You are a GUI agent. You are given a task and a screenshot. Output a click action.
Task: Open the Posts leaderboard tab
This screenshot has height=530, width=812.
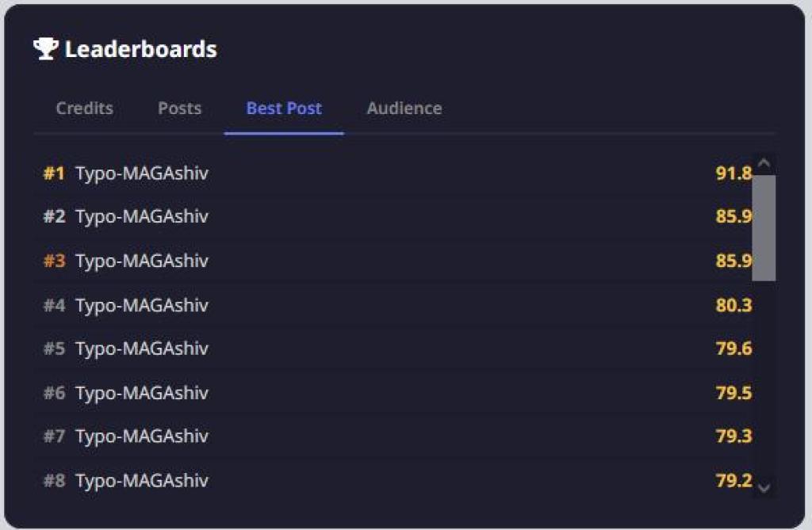point(179,109)
